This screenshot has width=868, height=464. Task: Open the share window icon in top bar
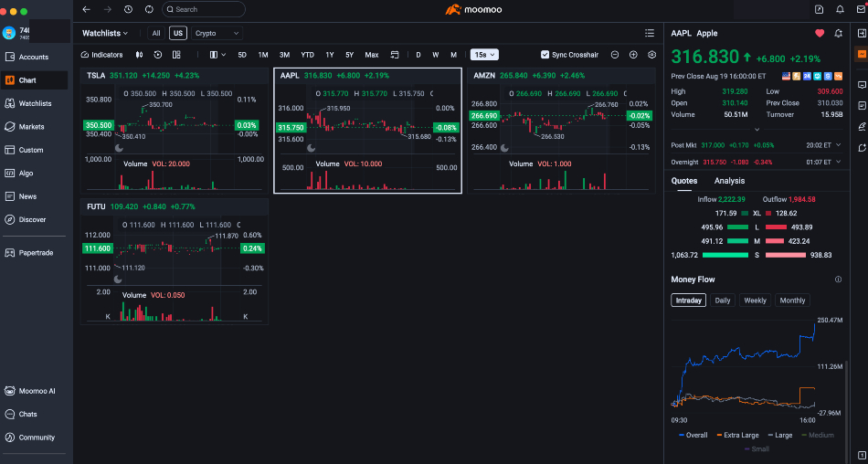pyautogui.click(x=820, y=9)
